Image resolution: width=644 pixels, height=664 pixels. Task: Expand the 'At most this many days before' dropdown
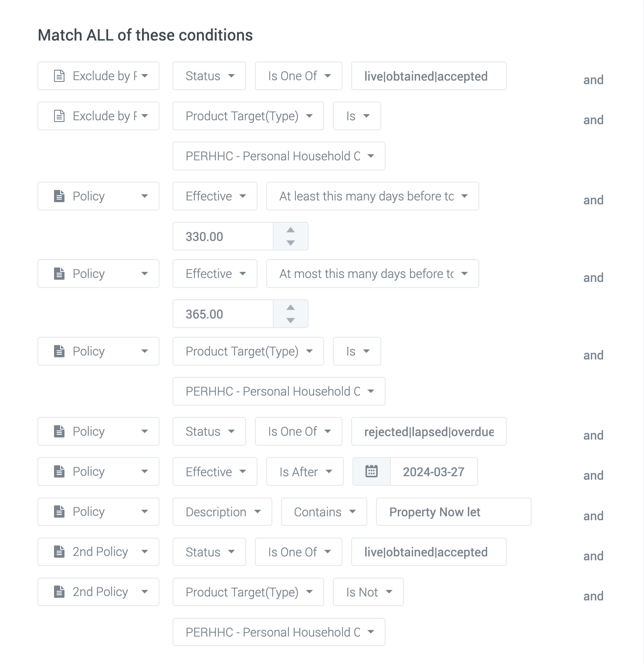pos(373,274)
